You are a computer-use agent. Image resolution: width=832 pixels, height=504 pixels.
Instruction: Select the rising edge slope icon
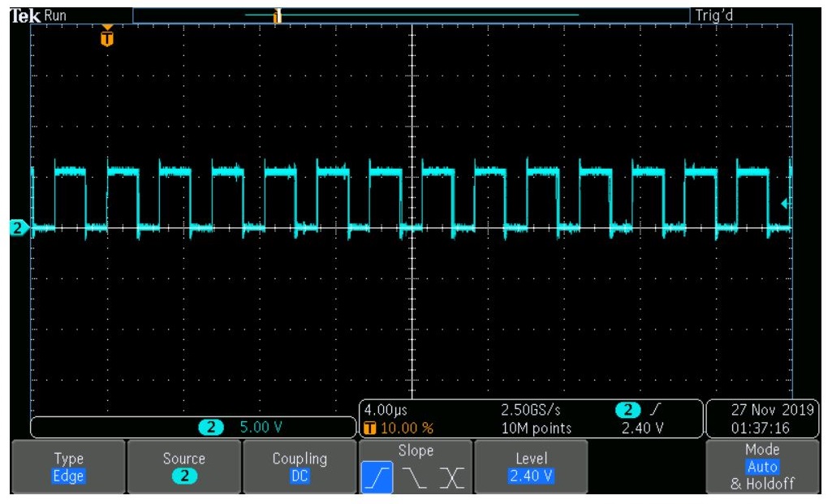(x=377, y=477)
